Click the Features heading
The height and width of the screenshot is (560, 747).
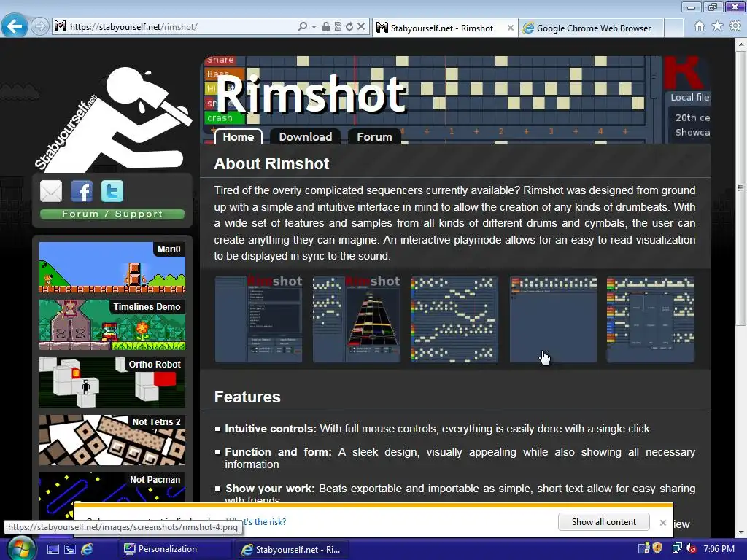pos(247,397)
